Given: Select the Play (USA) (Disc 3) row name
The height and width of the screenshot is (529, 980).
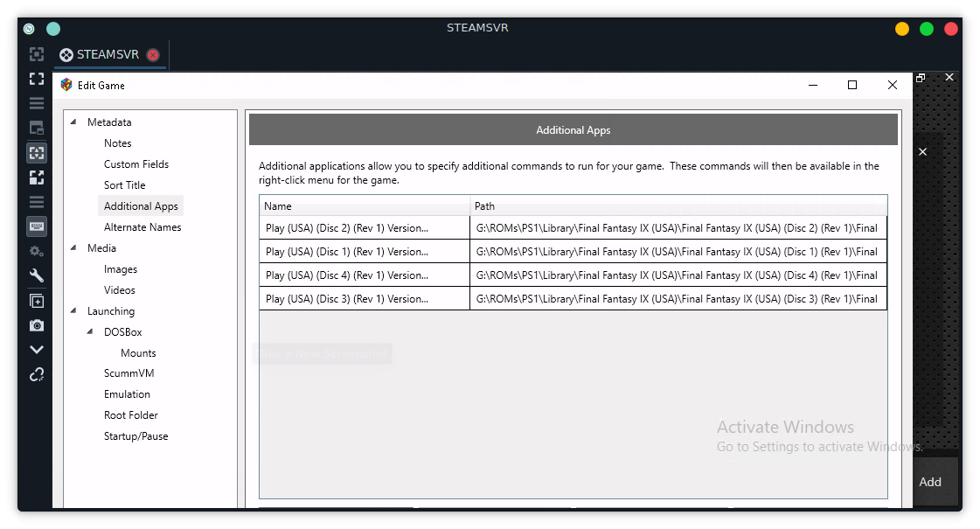Looking at the screenshot, I should pyautogui.click(x=365, y=299).
